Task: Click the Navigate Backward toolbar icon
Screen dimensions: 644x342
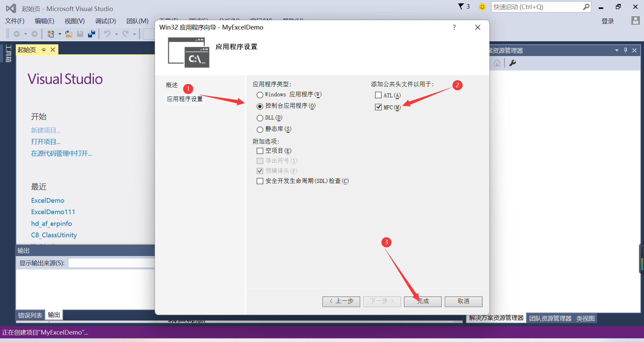Action: point(17,34)
